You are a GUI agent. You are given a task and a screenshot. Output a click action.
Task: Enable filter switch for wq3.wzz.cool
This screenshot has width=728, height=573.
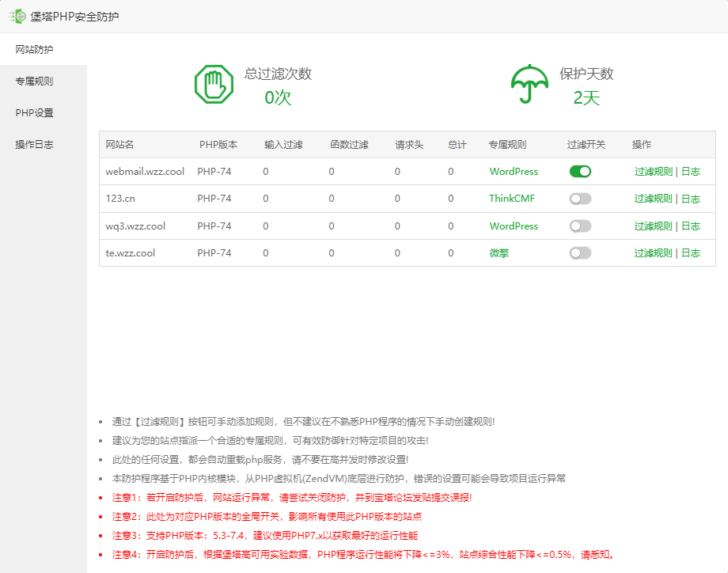(580, 226)
